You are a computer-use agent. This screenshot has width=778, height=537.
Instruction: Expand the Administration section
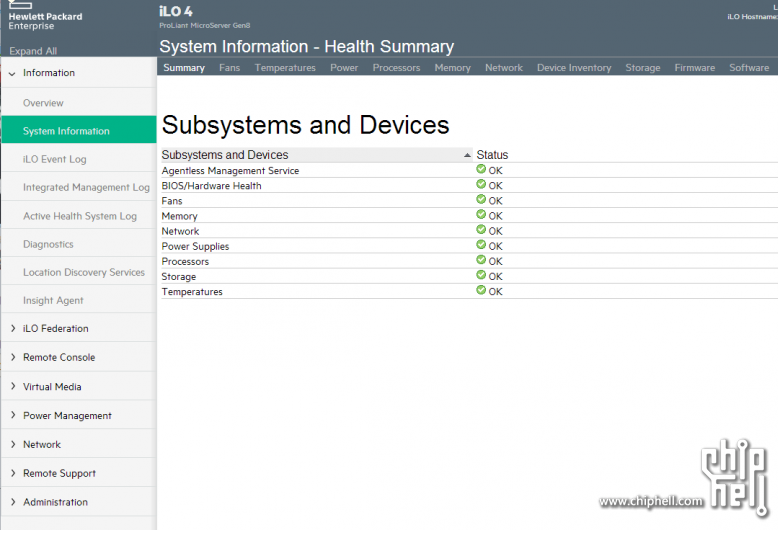pos(13,502)
